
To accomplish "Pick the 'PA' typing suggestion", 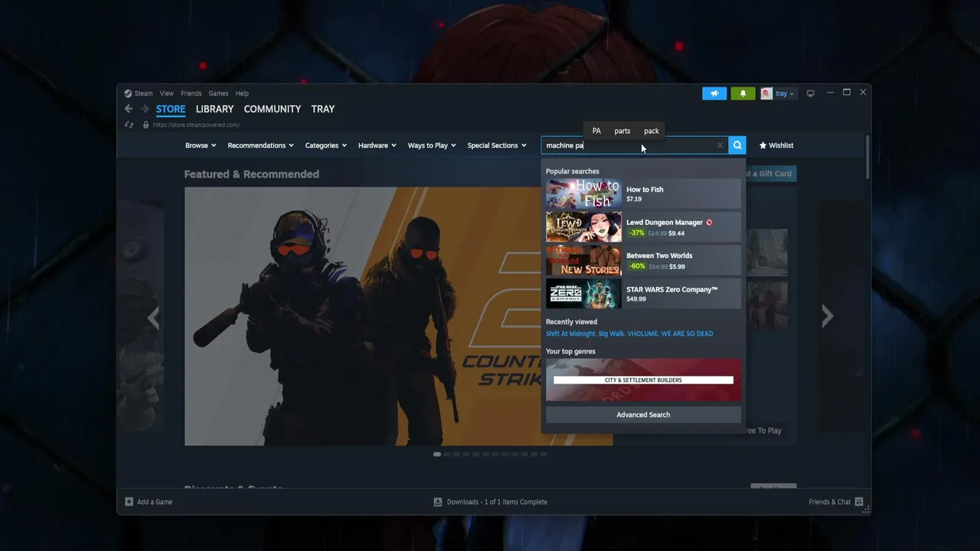I will pos(596,131).
